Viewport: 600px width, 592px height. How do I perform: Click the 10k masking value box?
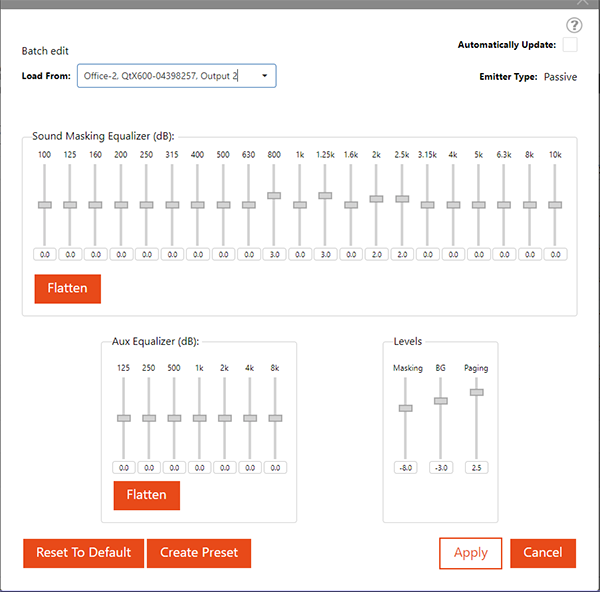tap(556, 254)
